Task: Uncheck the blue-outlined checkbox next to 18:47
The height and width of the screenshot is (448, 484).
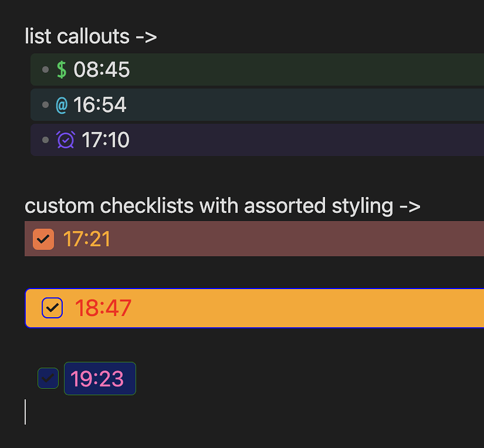Action: point(51,308)
